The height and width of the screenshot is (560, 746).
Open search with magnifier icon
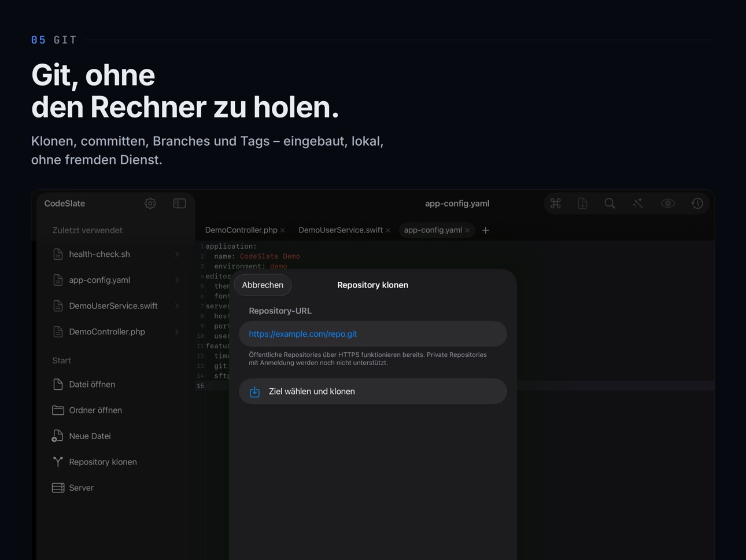(x=610, y=204)
